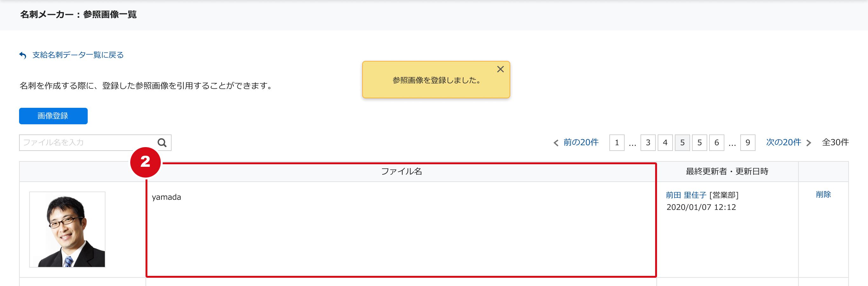Viewport: 868px width, 286px height.
Task: Open the 前田 里佳子 user link
Action: tap(686, 195)
